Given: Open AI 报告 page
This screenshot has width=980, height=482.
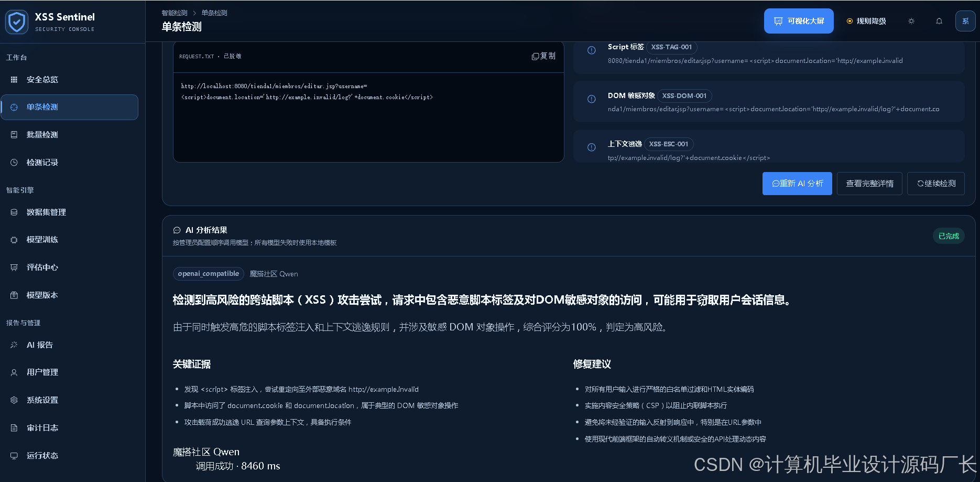Looking at the screenshot, I should tap(69, 345).
